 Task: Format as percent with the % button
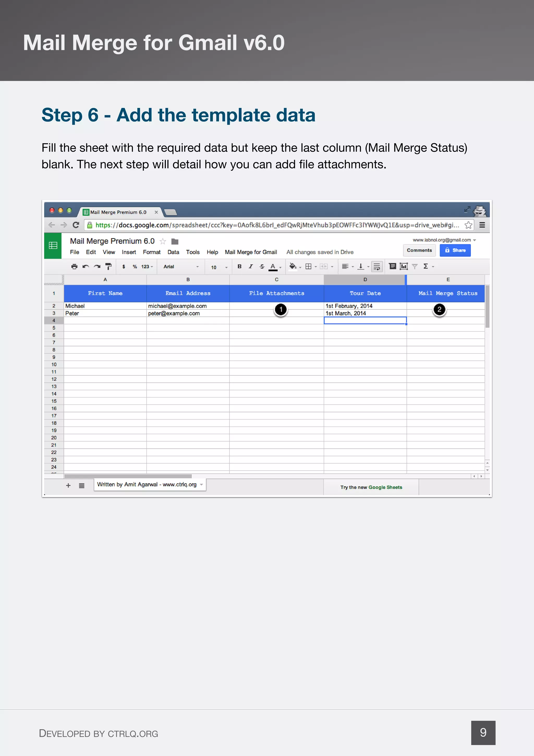pos(135,267)
